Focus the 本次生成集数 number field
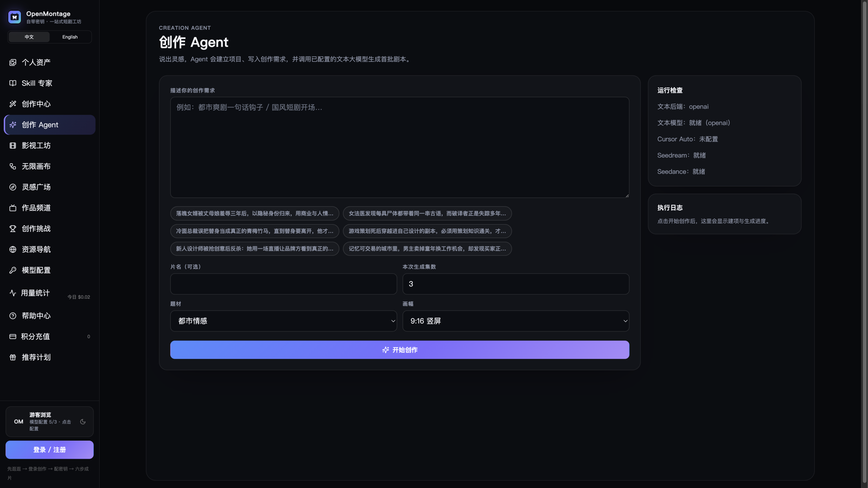 click(x=516, y=284)
